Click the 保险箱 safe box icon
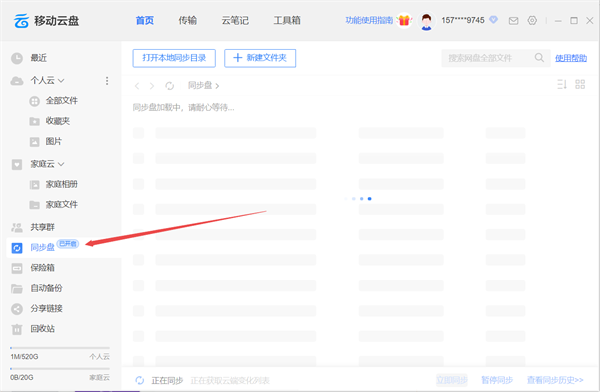Screen dimensions: 600x392 click(17, 268)
